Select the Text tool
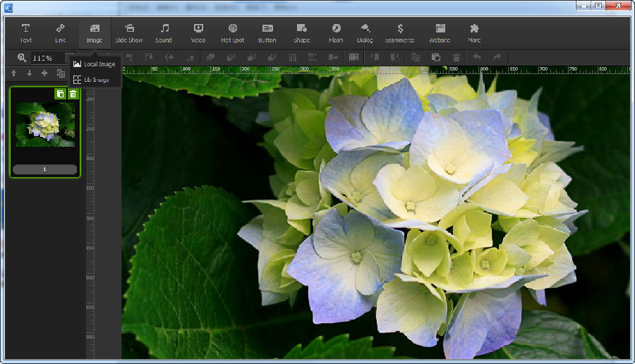 [x=26, y=32]
